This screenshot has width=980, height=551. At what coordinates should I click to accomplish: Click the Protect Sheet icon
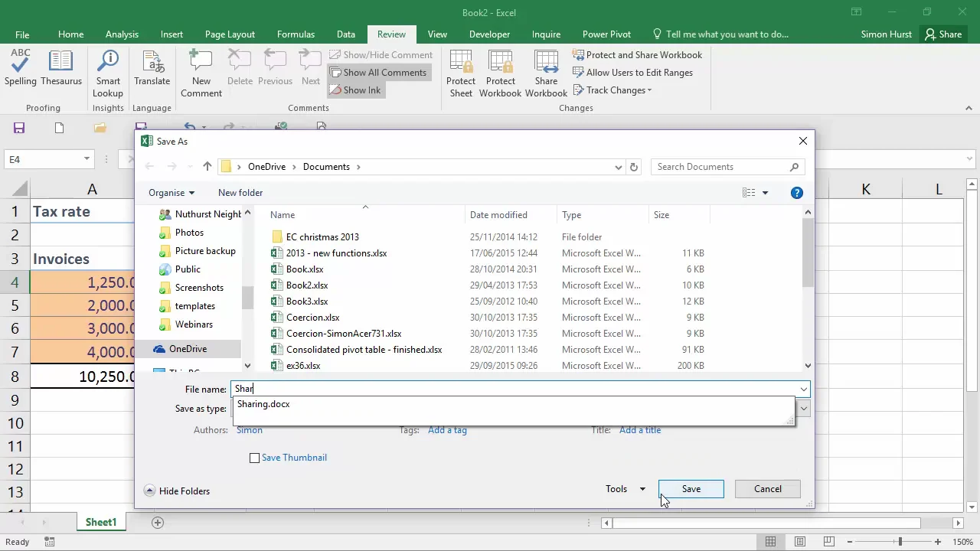coord(461,73)
